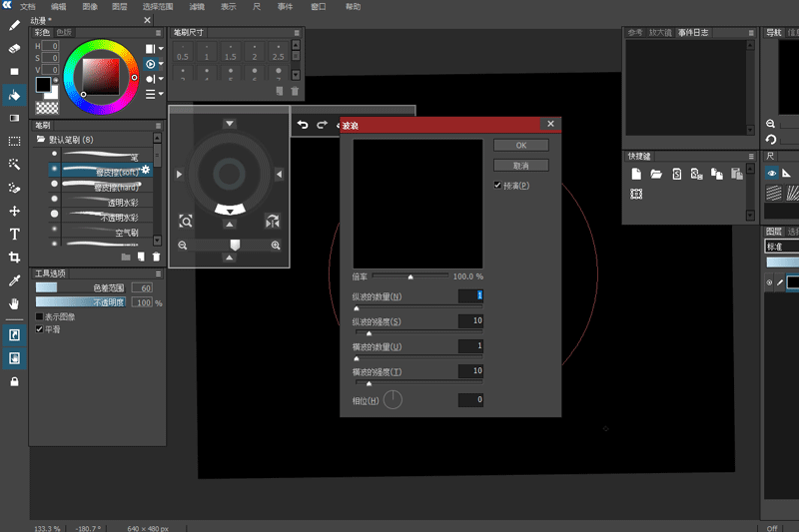Select the Hand pan tool
The height and width of the screenshot is (532, 799).
click(x=14, y=303)
